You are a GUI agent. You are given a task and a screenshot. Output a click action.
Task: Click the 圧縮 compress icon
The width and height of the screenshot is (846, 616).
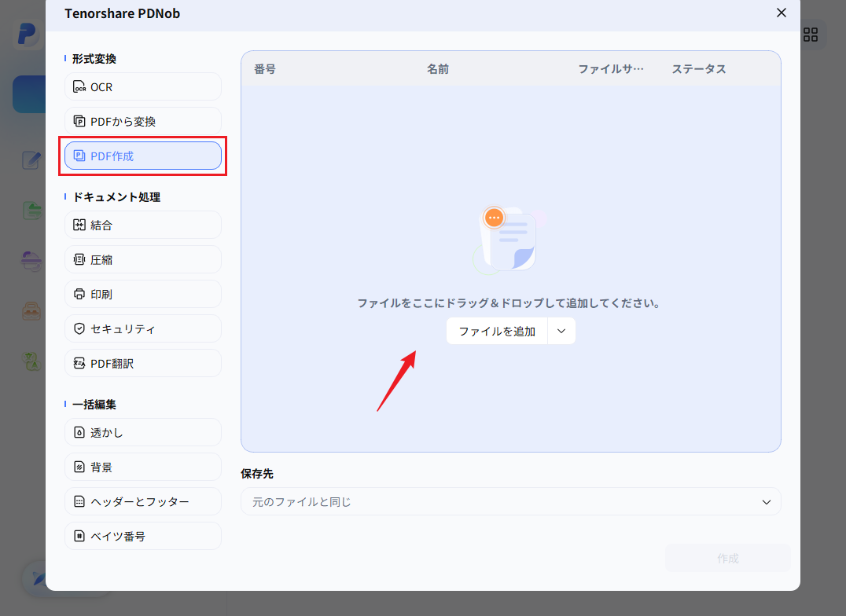pyautogui.click(x=79, y=259)
